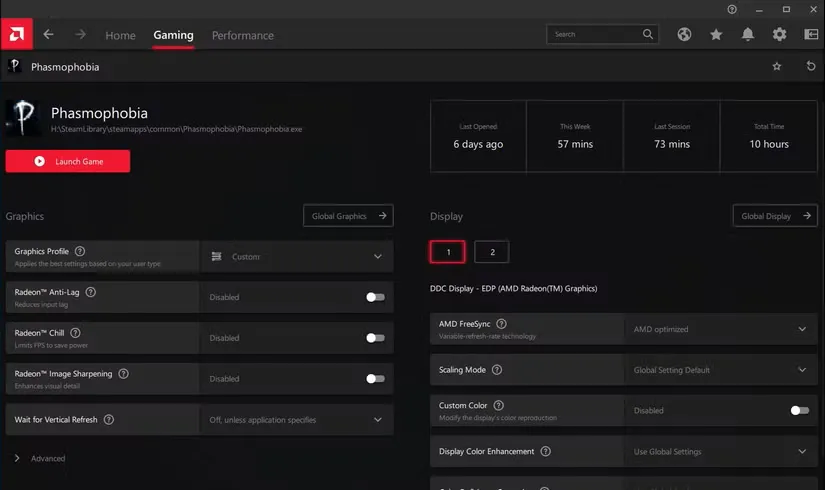
Task: Show help for Display Color Enhancement
Action: [x=546, y=451]
